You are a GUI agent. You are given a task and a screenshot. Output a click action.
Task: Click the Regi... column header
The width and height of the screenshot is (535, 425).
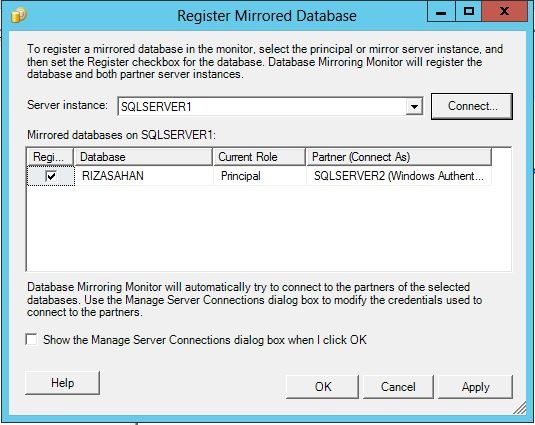[50, 157]
